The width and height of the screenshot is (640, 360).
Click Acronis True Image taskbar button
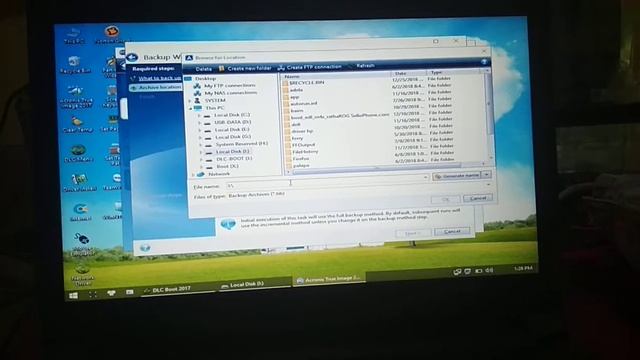pyautogui.click(x=329, y=280)
